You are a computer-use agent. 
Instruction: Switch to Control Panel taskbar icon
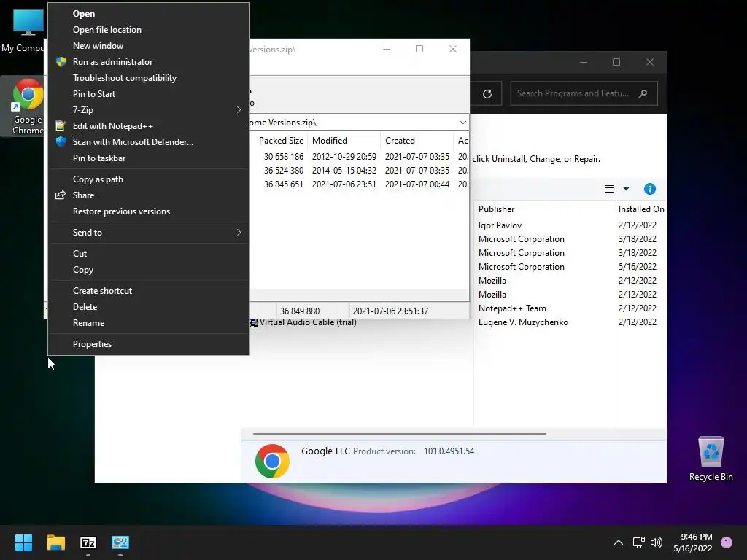(120, 542)
